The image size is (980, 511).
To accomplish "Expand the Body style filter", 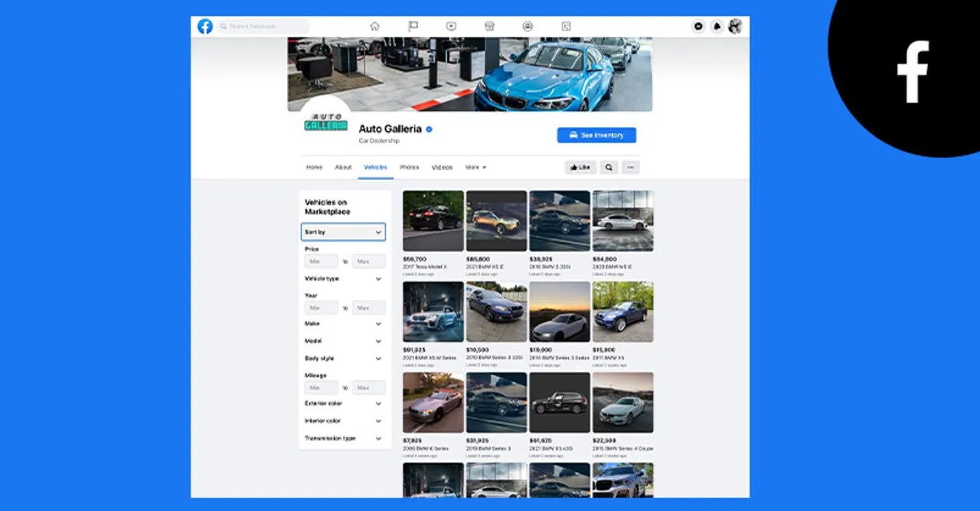I will point(343,358).
